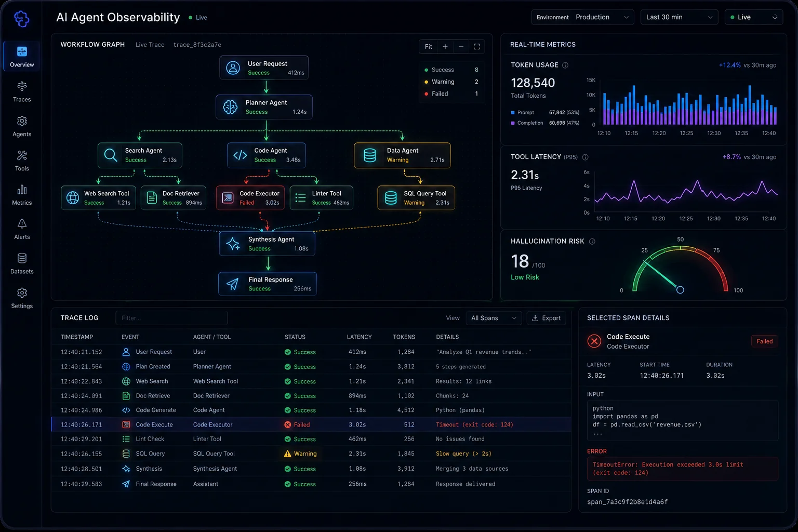Select the Synthesis Agent sparkle icon

pyautogui.click(x=233, y=244)
